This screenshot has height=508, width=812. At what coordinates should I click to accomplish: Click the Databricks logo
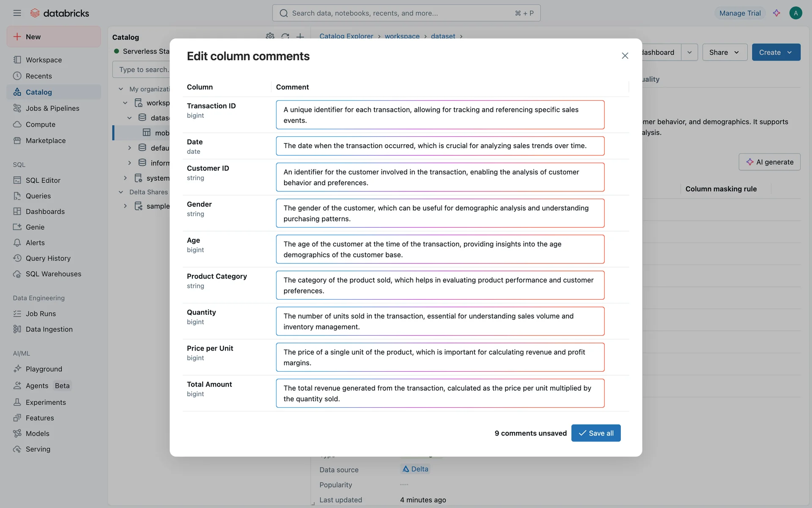(x=60, y=13)
